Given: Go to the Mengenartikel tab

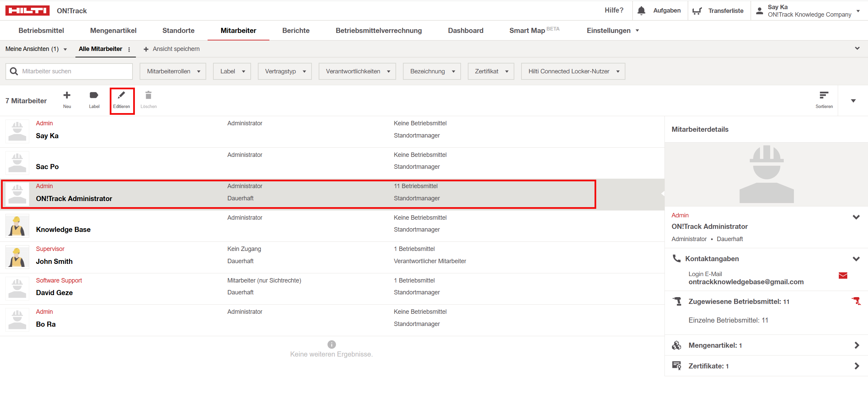Looking at the screenshot, I should pyautogui.click(x=113, y=31).
